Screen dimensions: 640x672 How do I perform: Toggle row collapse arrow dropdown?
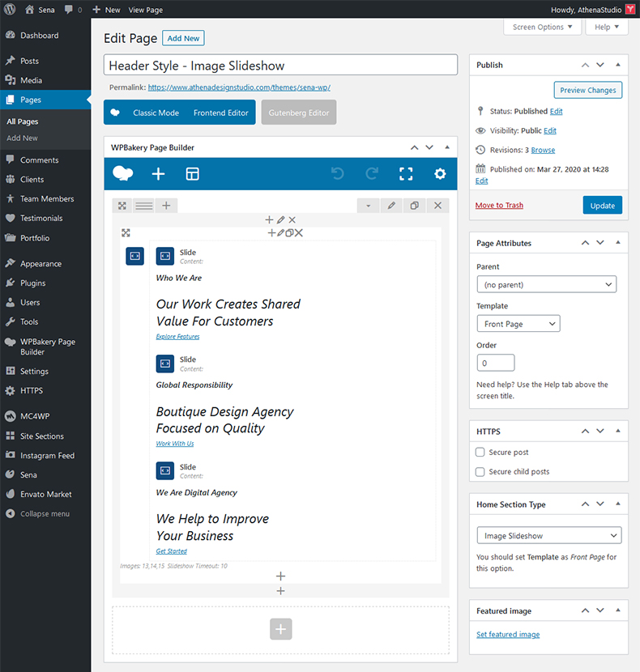[x=368, y=206]
